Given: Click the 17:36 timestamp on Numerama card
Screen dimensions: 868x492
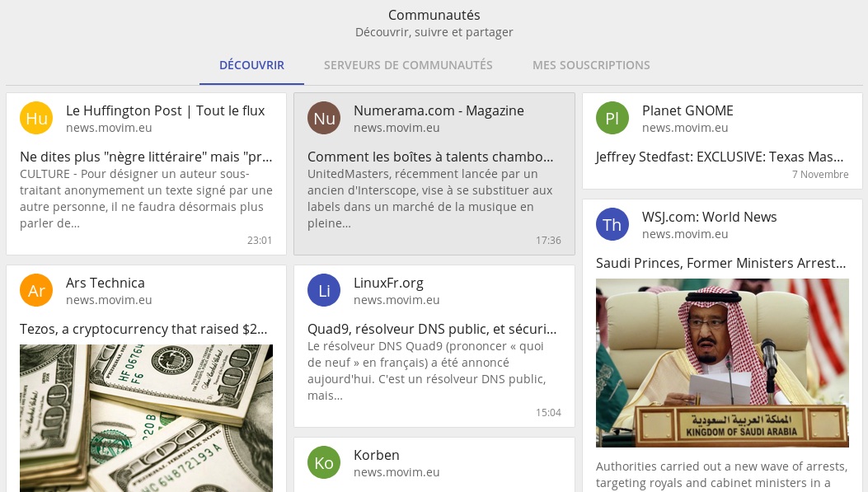Looking at the screenshot, I should tap(548, 240).
